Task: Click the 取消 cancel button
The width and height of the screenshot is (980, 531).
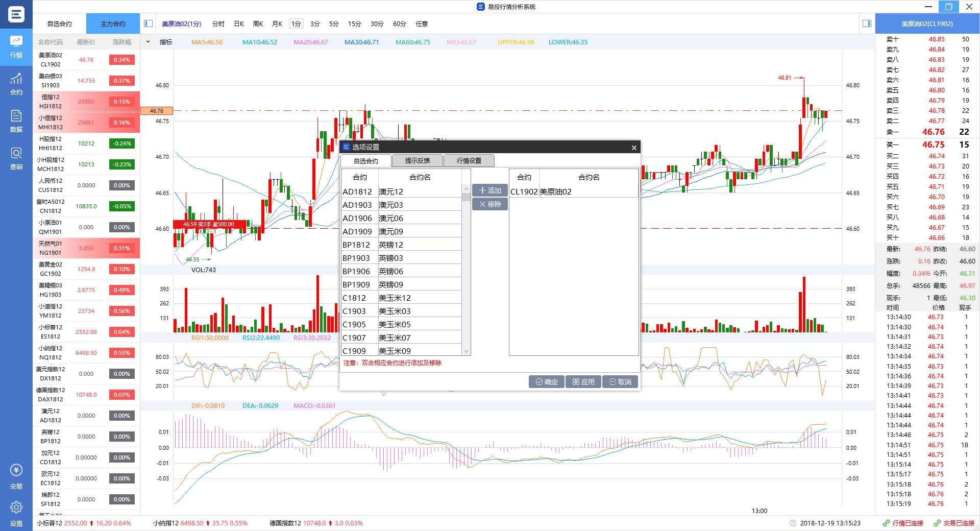Action: click(x=620, y=382)
